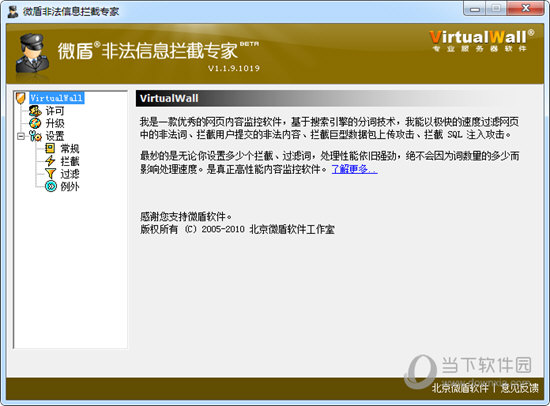
Task: Click the VirtualWall shield icon in tree
Action: [21, 98]
